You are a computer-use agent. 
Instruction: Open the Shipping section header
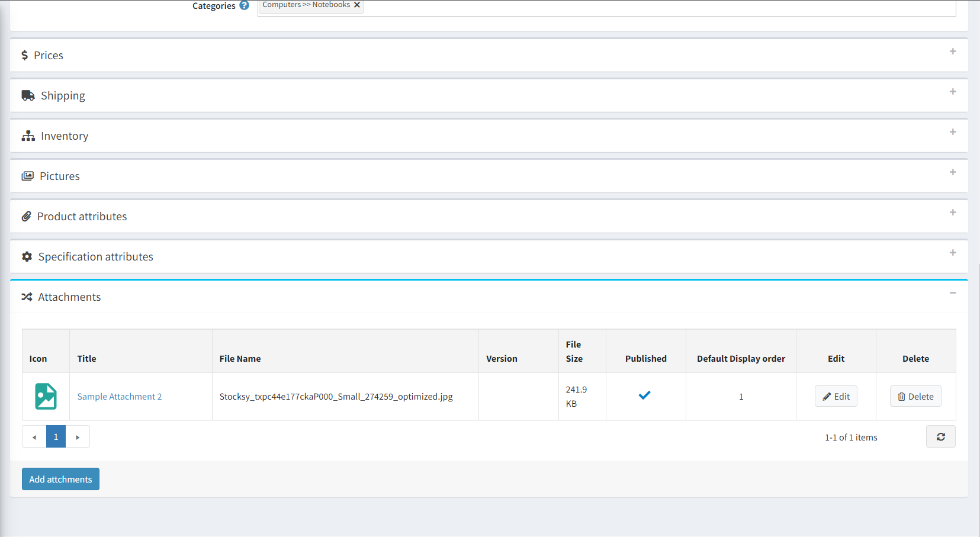click(489, 95)
